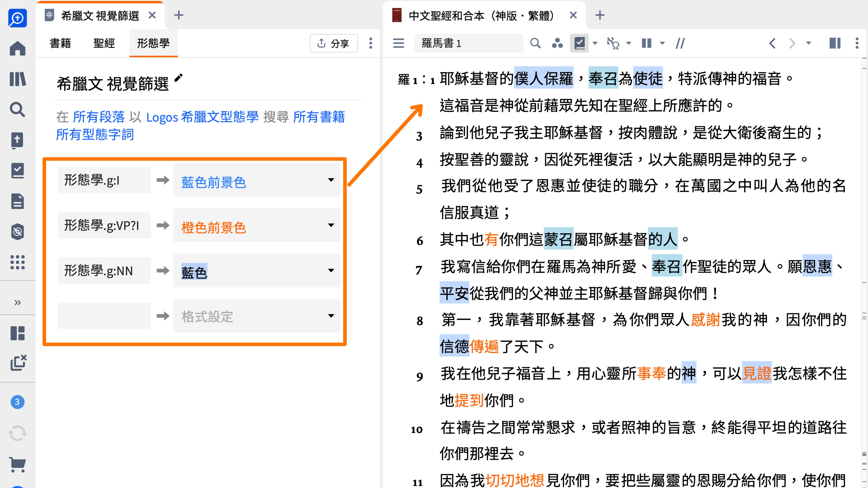Image resolution: width=868 pixels, height=488 pixels.
Task: Click the highlighted word 平安
Action: [454, 293]
